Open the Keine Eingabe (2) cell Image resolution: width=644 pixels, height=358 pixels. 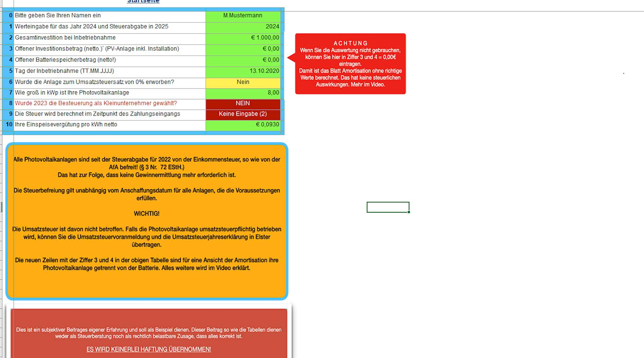tap(243, 114)
